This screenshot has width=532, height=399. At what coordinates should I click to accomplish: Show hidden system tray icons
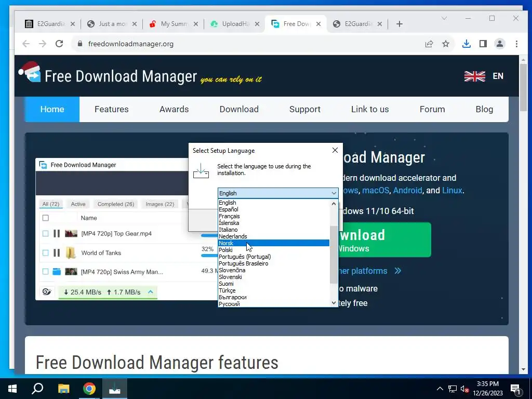440,389
